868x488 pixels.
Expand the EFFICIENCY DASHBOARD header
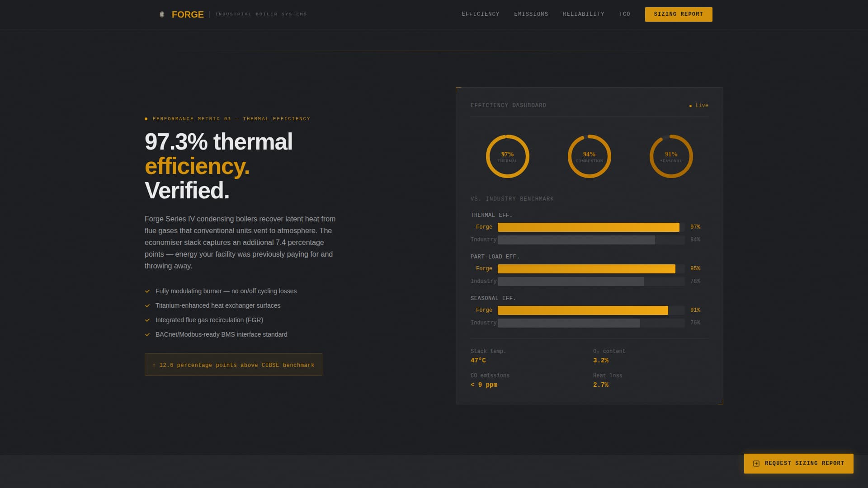(x=508, y=105)
